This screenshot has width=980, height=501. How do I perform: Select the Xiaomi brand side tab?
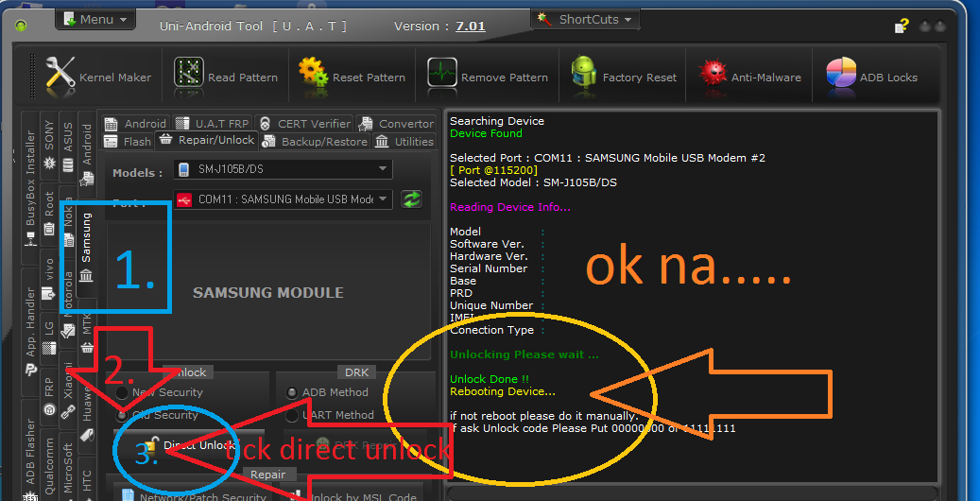point(67,391)
